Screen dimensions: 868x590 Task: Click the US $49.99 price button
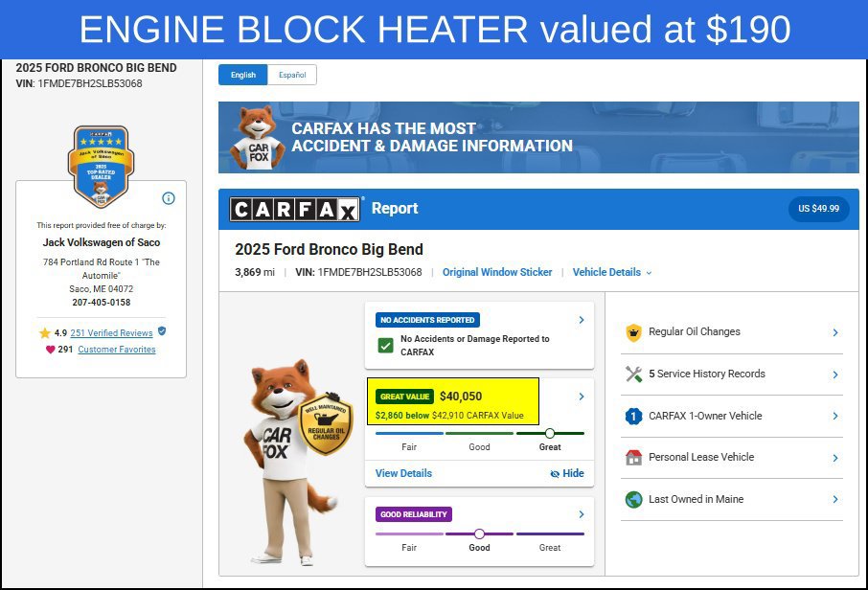[x=819, y=209]
